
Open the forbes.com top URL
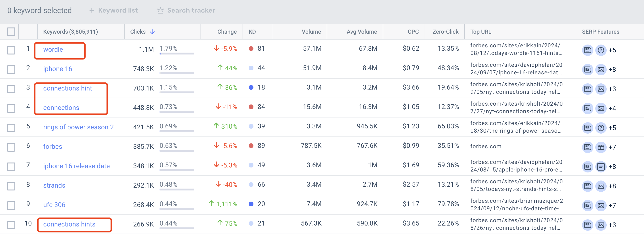[x=486, y=147]
